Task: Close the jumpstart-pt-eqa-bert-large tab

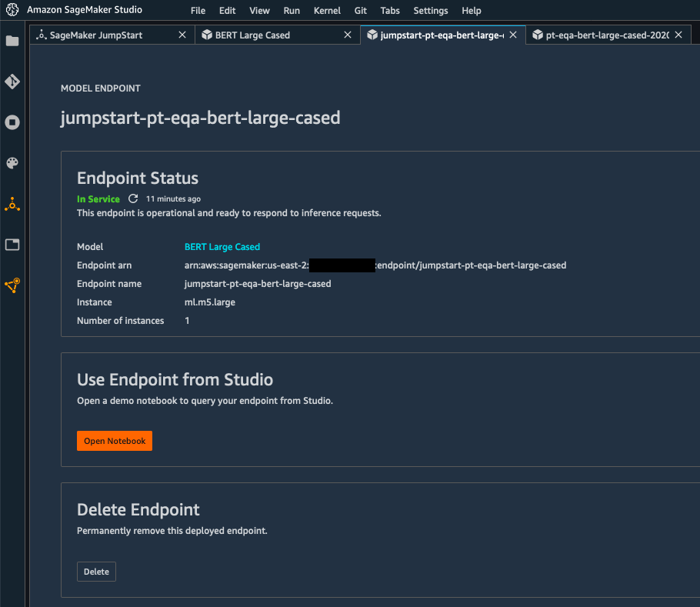Action: pyautogui.click(x=513, y=35)
